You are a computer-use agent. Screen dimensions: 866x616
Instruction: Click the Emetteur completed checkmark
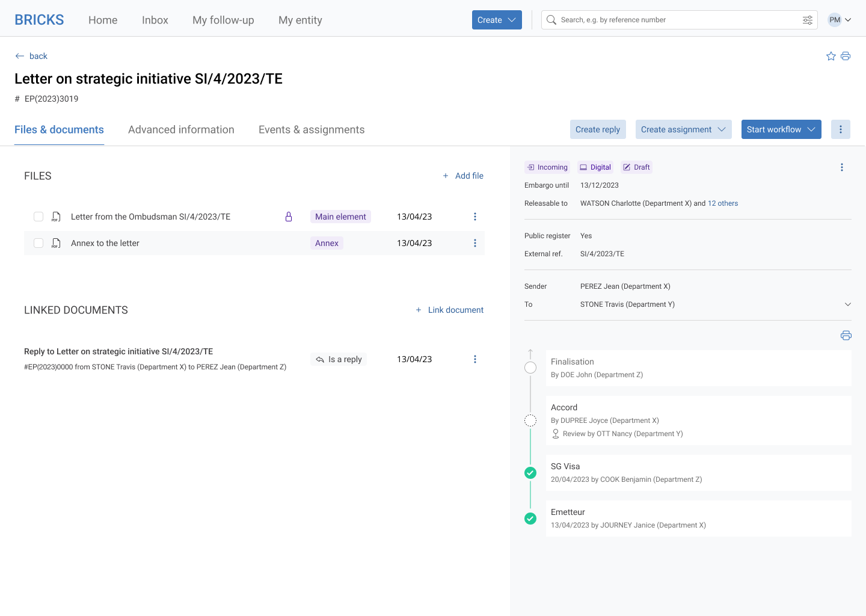tap(530, 519)
